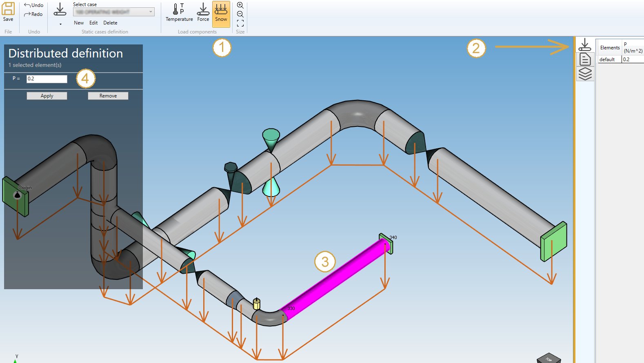Undo the last action
644x363 pixels.
tap(33, 5)
